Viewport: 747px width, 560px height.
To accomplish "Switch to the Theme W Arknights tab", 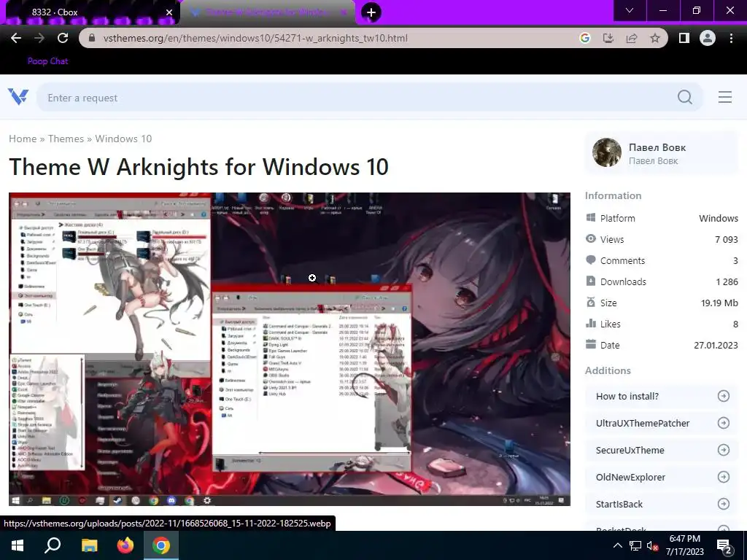I will [x=267, y=12].
